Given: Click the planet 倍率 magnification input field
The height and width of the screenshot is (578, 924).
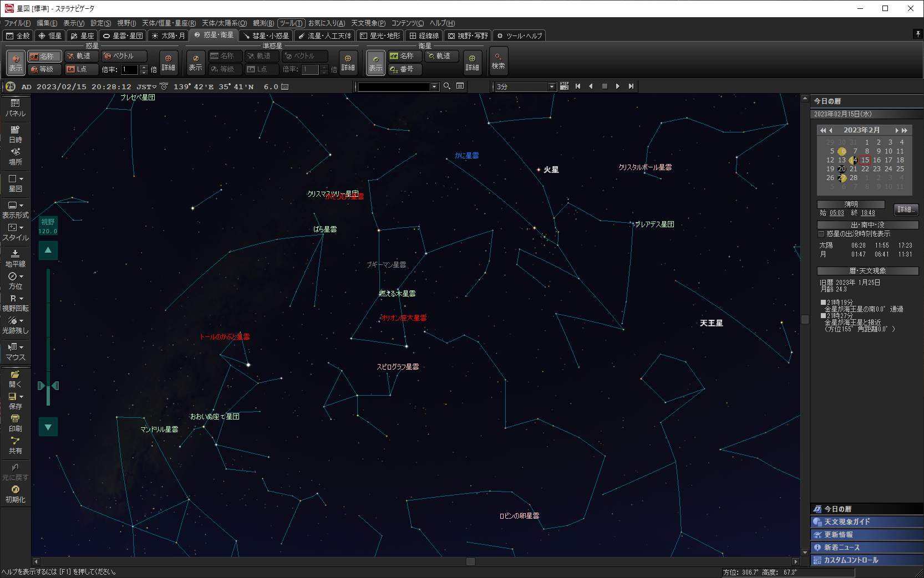Looking at the screenshot, I should (129, 70).
